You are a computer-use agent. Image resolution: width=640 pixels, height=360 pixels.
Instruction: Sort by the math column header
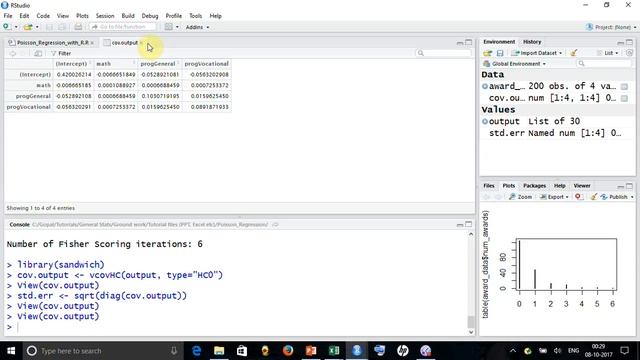tap(116, 64)
